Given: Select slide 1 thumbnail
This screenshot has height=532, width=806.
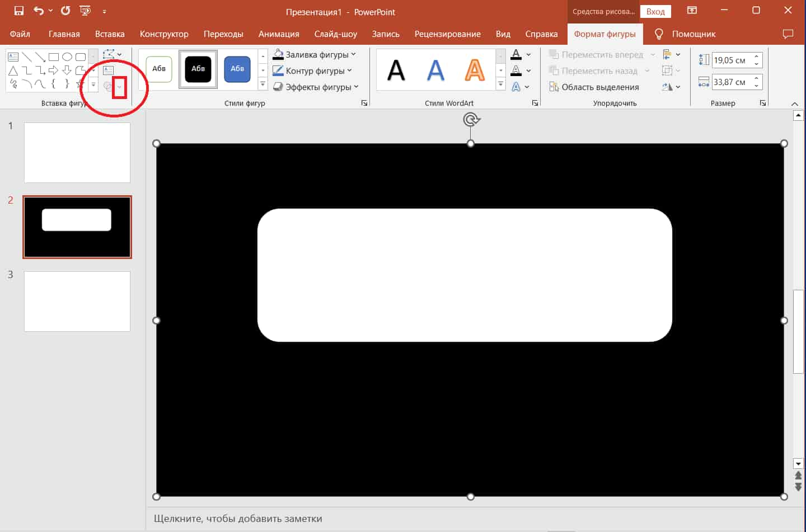Looking at the screenshot, I should coord(77,153).
